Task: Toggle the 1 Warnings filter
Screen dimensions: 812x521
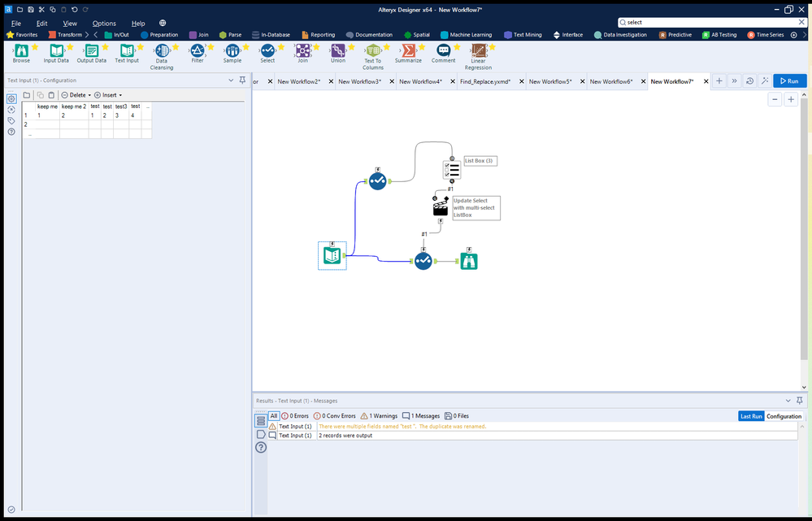Action: (379, 416)
